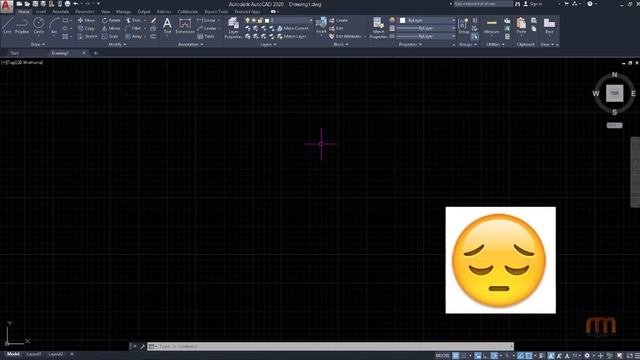Add new drawing tab with plus
Screen dimensions: 640x360
[x=96, y=53]
